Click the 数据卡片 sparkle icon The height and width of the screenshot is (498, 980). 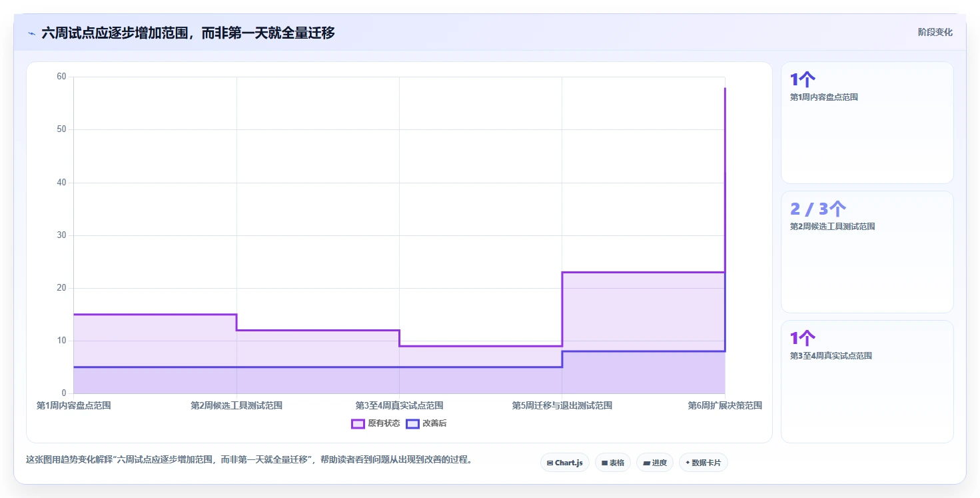click(x=688, y=463)
